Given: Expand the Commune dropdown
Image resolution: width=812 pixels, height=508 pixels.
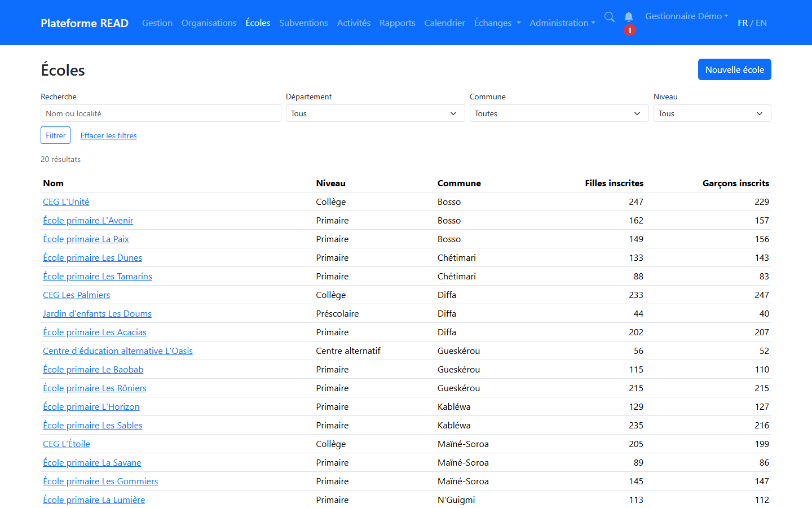Looking at the screenshot, I should tap(559, 113).
